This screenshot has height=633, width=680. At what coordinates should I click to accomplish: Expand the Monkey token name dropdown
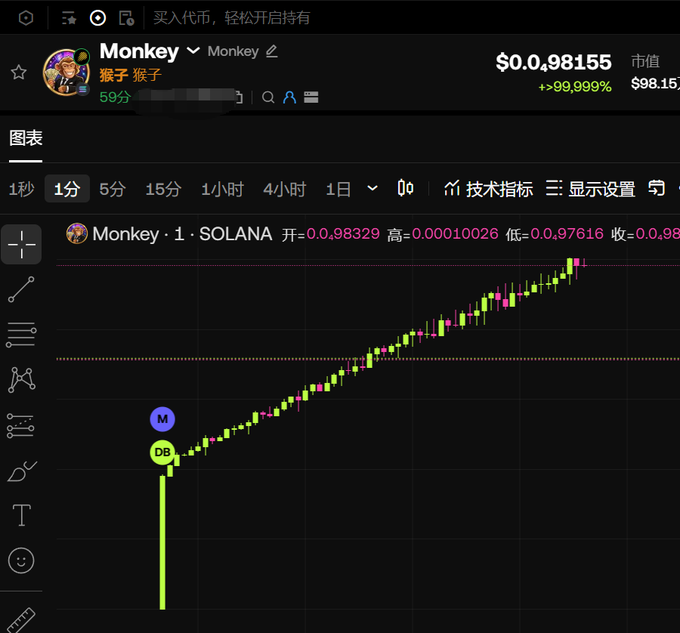pyautogui.click(x=193, y=51)
